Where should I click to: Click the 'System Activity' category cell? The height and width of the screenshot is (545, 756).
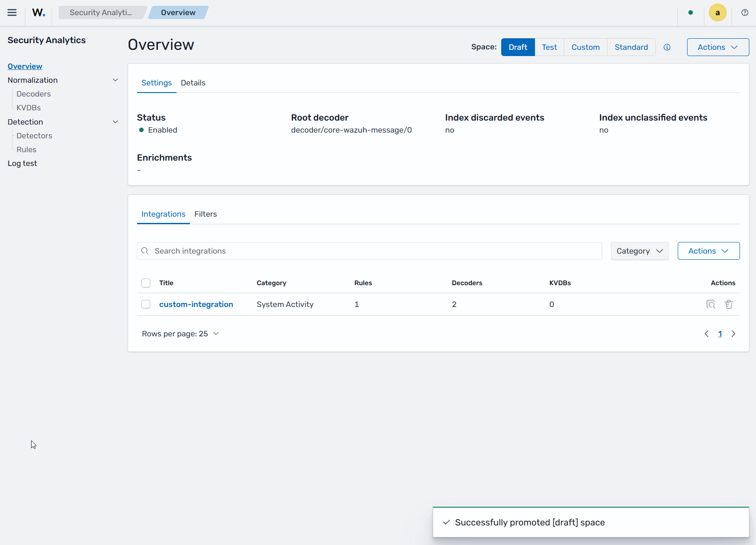click(x=285, y=304)
